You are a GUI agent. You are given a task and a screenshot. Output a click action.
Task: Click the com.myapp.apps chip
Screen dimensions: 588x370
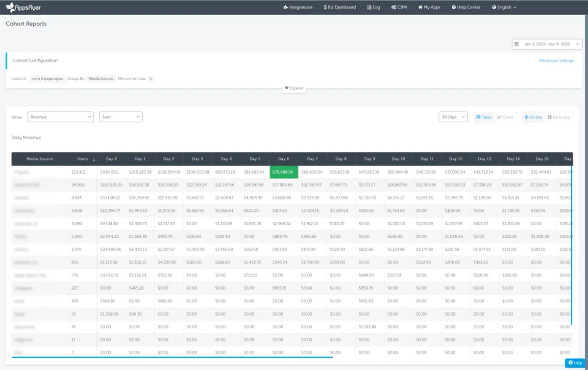coord(47,78)
